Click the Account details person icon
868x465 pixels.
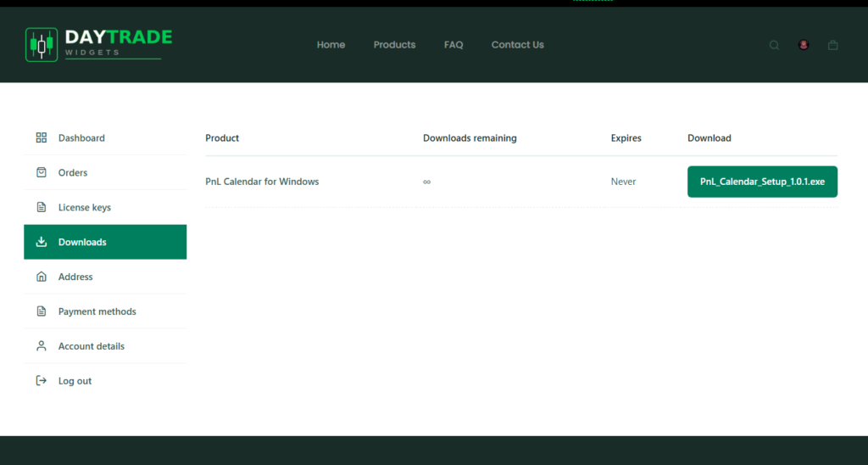tap(42, 346)
